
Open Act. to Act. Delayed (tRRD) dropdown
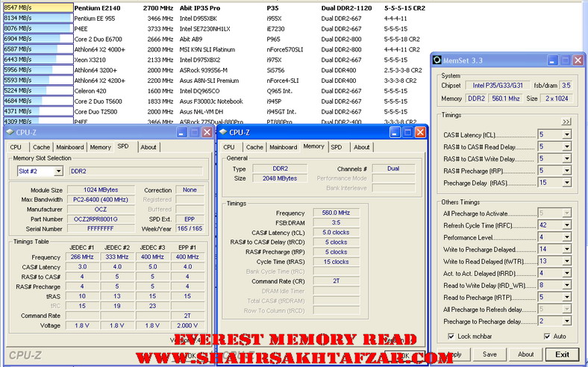(566, 273)
